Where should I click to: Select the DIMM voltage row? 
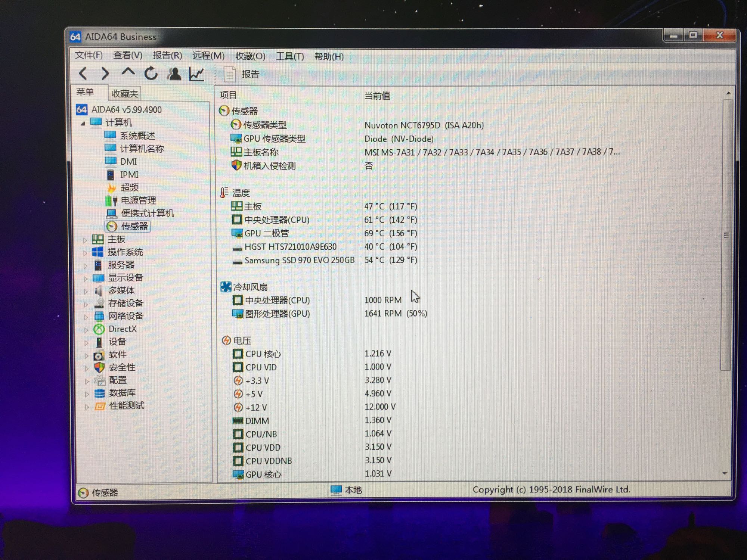(x=311, y=421)
